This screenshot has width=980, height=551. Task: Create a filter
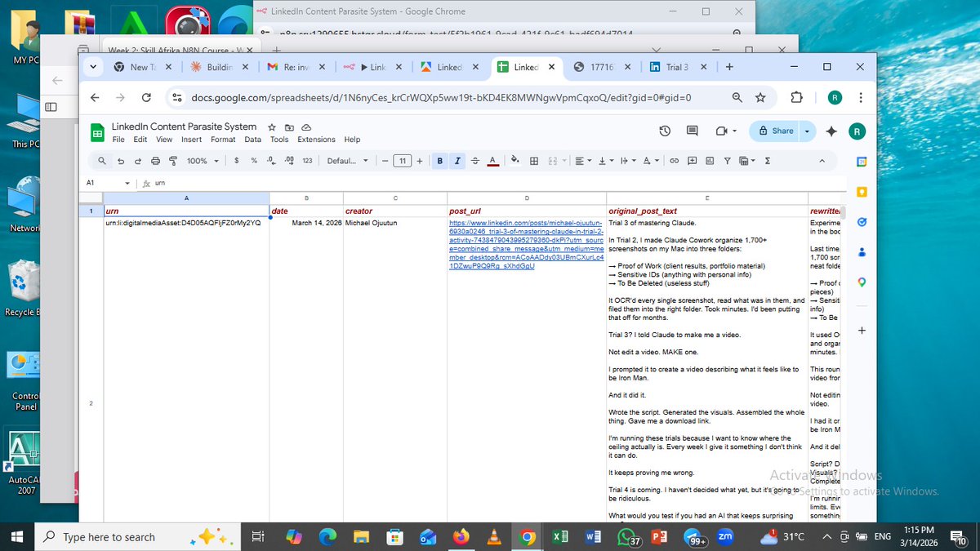pyautogui.click(x=727, y=161)
